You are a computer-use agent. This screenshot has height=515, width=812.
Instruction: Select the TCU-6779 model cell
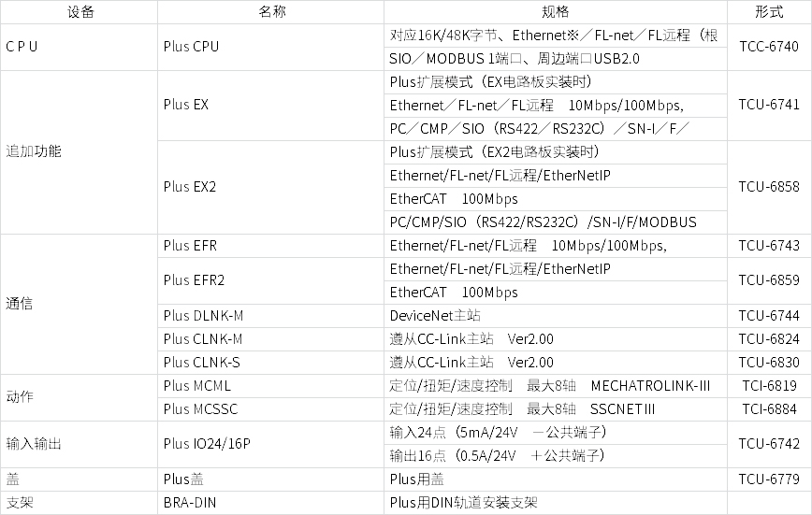pyautogui.click(x=768, y=479)
